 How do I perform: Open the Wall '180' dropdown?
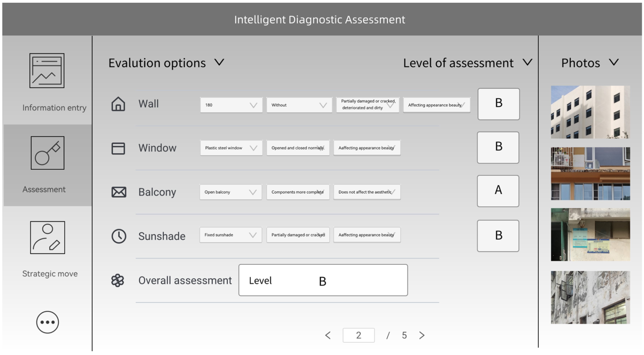click(x=231, y=105)
